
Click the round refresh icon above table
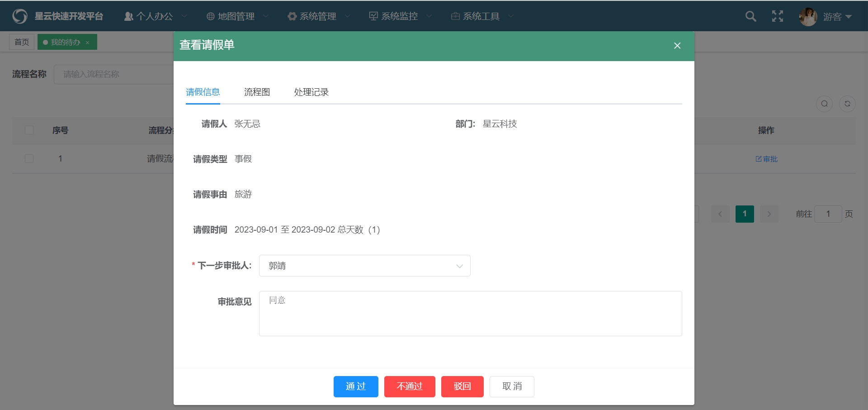point(847,104)
